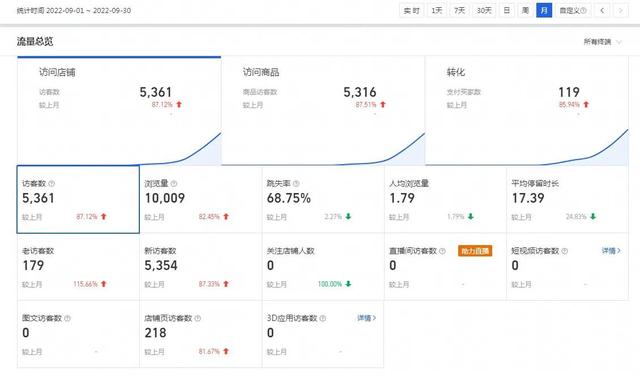This screenshot has width=640, height=377.
Task: Select the 7天 time range option
Action: click(x=459, y=11)
